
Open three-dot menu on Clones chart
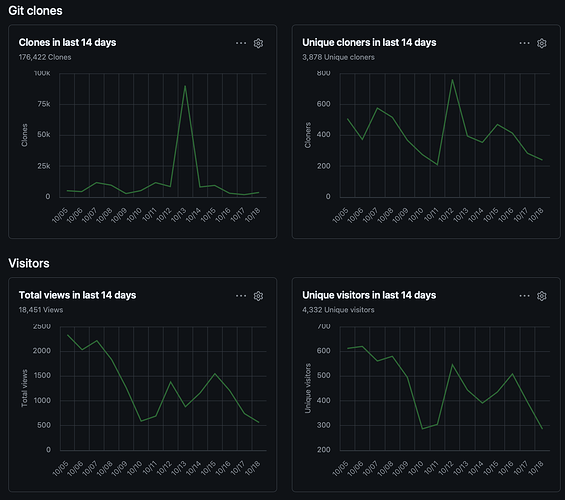point(241,43)
